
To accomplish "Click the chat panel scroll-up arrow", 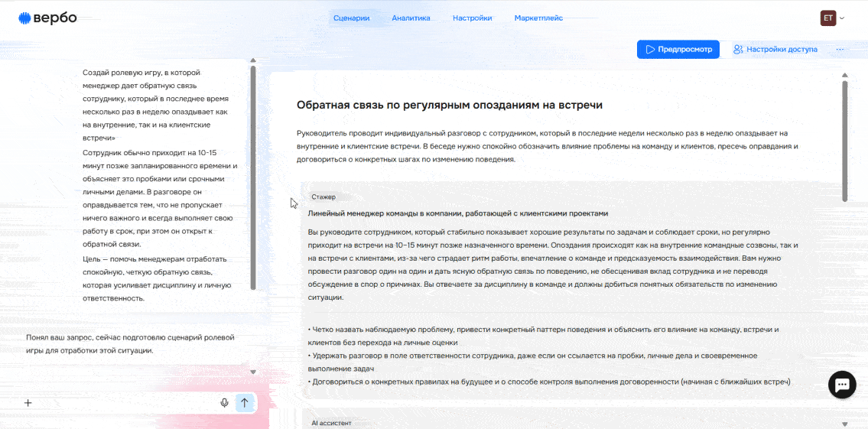I will (253, 60).
